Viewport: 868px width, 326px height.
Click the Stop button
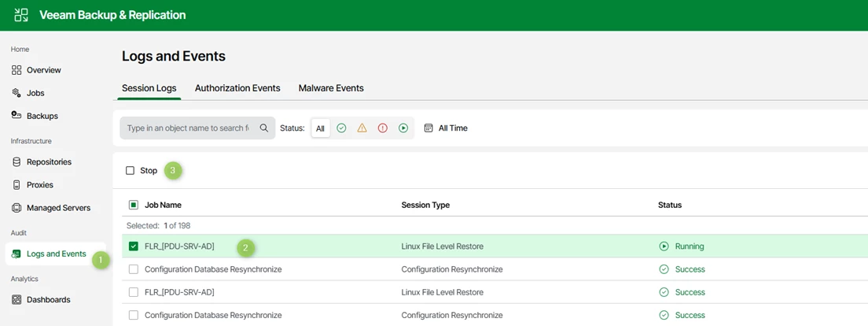click(142, 171)
